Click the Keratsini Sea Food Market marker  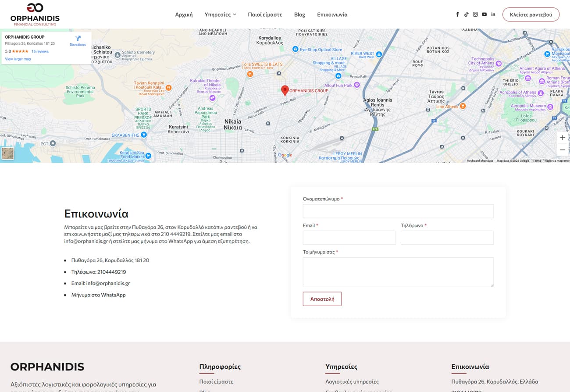click(148, 155)
